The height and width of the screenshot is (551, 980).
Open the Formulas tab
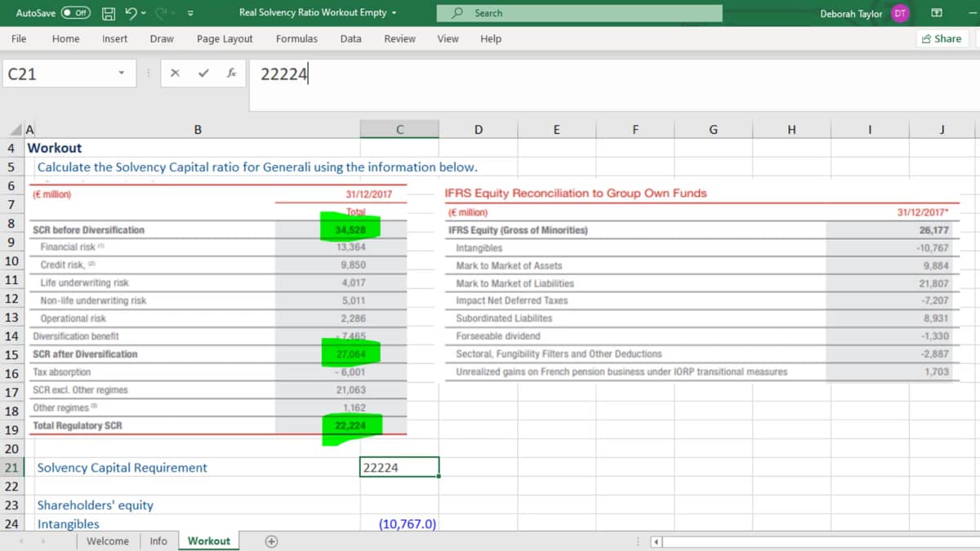pyautogui.click(x=296, y=38)
